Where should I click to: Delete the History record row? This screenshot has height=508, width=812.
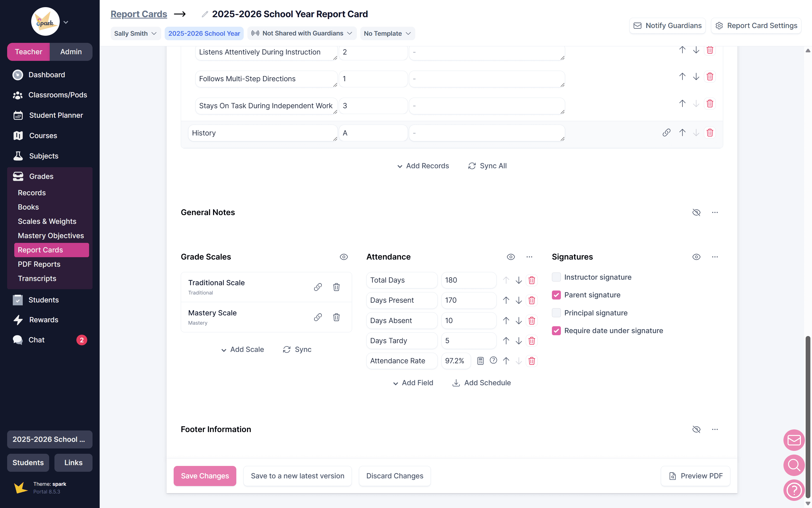[710, 133]
